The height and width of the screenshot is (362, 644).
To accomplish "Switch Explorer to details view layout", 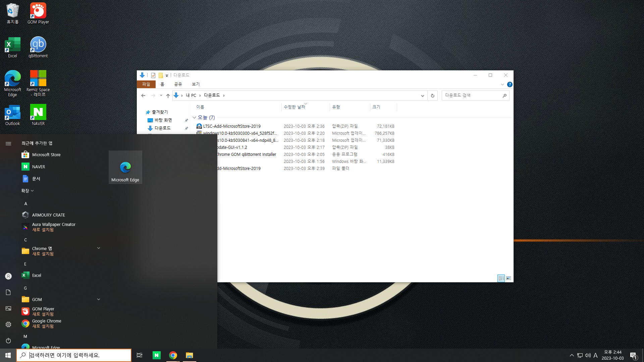I will coord(501,278).
